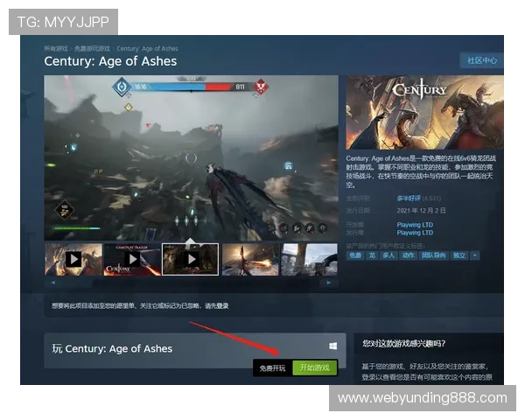This screenshot has height=420, width=525.
Task: Select the highlighted third video thumbnail
Action: click(191, 260)
